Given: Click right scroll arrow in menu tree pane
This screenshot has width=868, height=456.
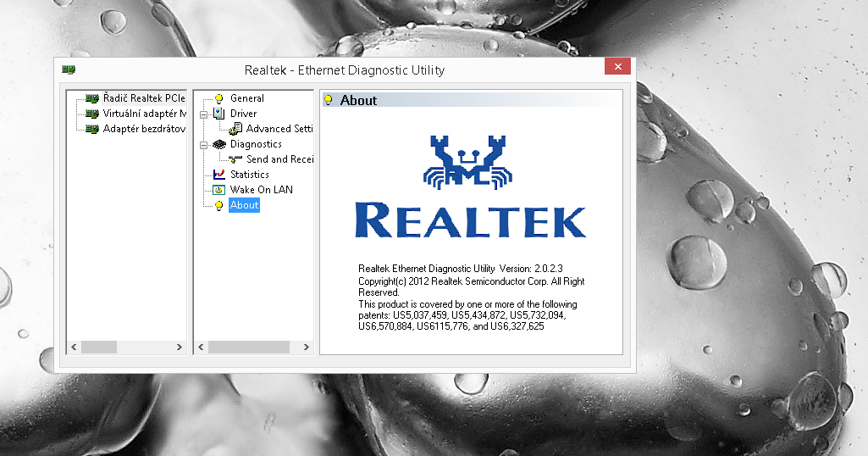Looking at the screenshot, I should [x=306, y=347].
